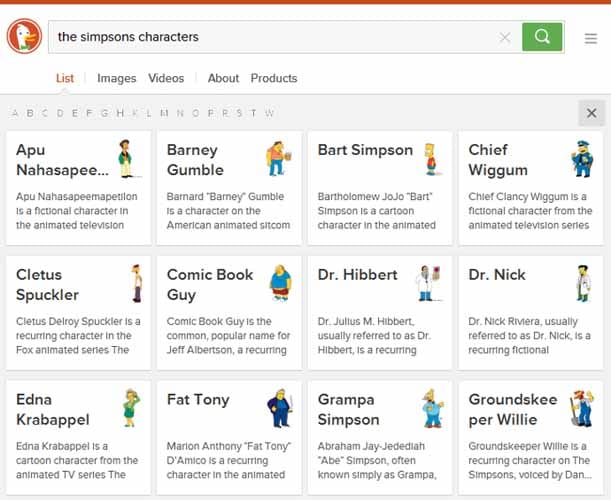Click the green magnifier search button

[542, 37]
